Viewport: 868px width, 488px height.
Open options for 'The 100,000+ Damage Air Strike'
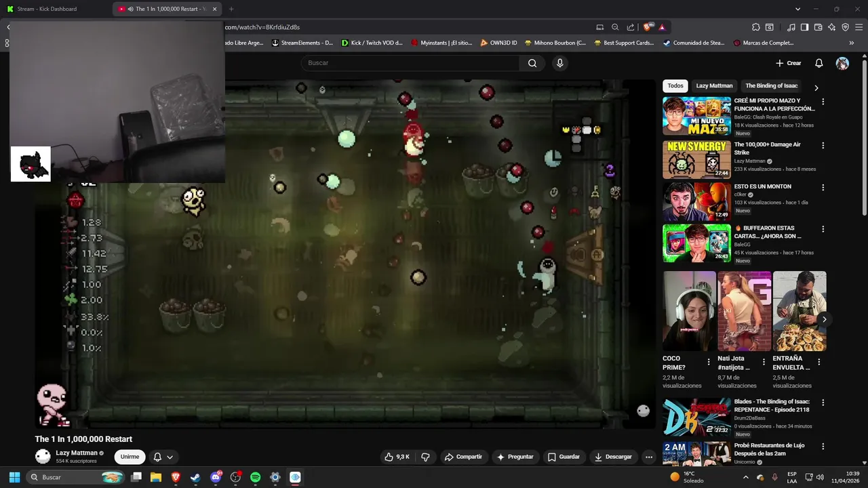[823, 145]
